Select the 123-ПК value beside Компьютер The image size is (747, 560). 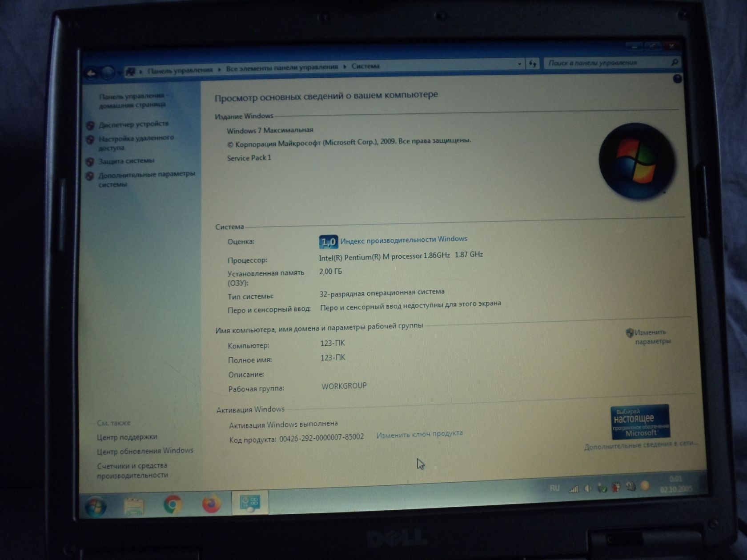coord(333,343)
